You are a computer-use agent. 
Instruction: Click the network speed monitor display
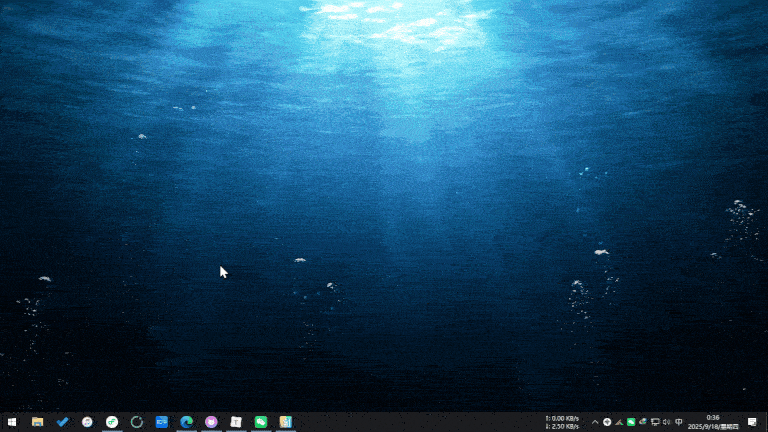click(562, 422)
